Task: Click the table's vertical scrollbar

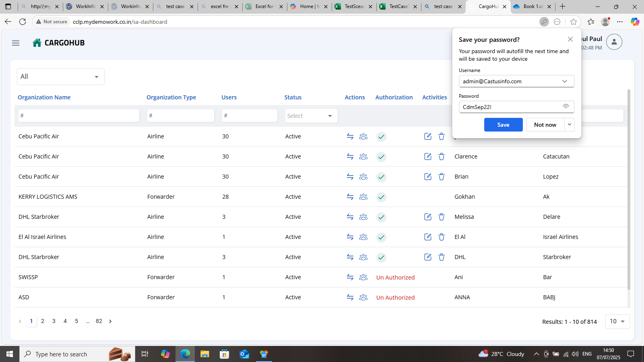Action: click(x=629, y=189)
